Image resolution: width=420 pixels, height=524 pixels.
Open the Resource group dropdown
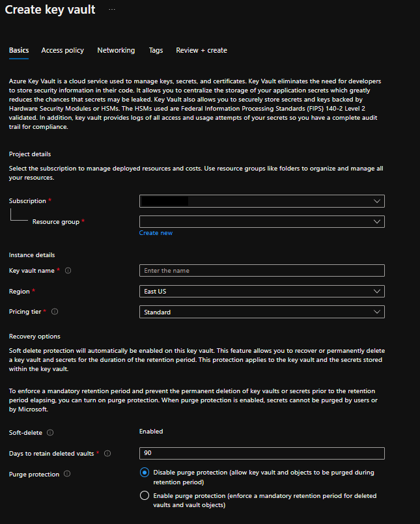click(262, 221)
